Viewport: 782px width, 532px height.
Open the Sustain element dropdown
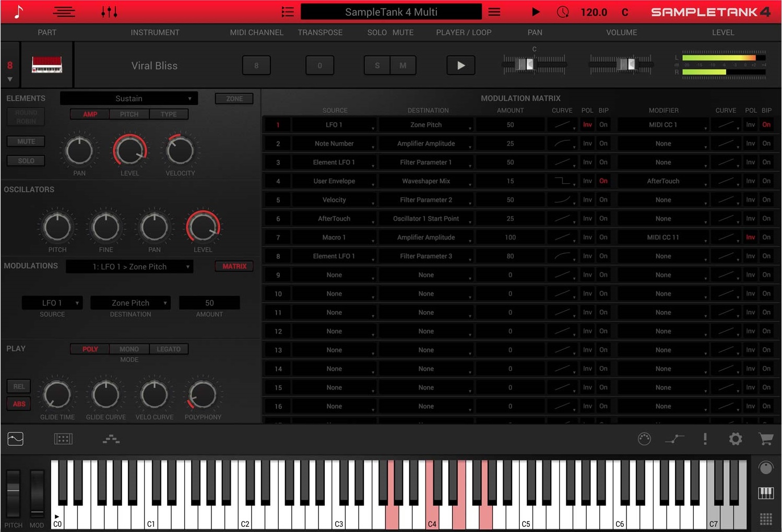click(128, 98)
